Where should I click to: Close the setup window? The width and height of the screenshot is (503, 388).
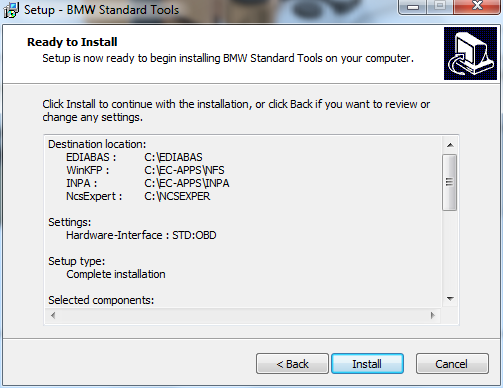(x=477, y=7)
